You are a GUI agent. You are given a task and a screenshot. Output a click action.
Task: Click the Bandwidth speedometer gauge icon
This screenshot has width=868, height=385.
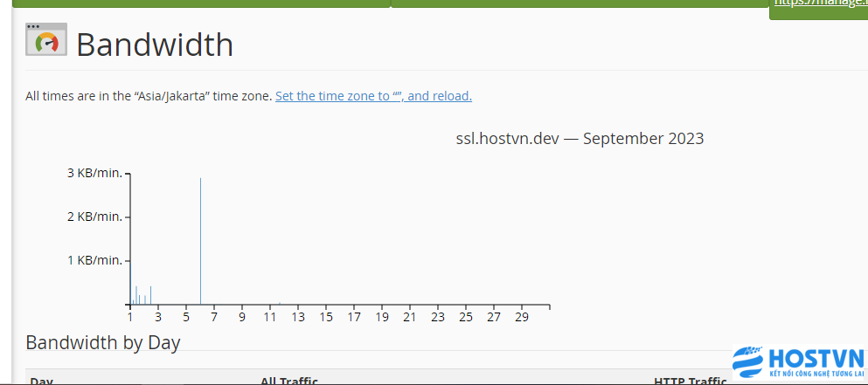(x=46, y=39)
